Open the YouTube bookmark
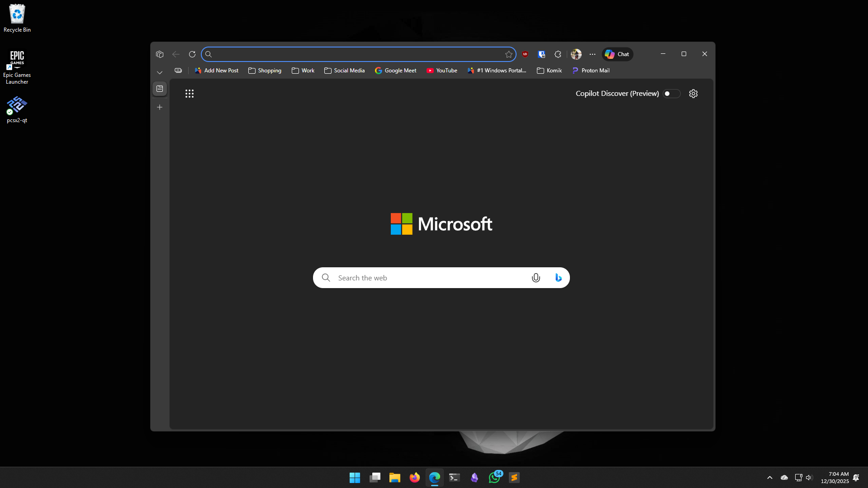Image resolution: width=868 pixels, height=488 pixels. pos(442,71)
